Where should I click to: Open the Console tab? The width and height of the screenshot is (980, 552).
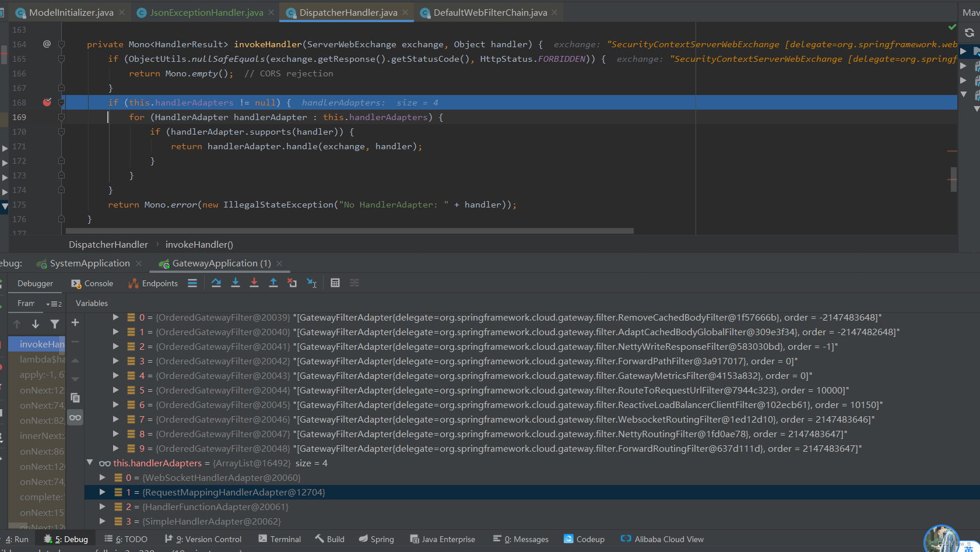[92, 283]
